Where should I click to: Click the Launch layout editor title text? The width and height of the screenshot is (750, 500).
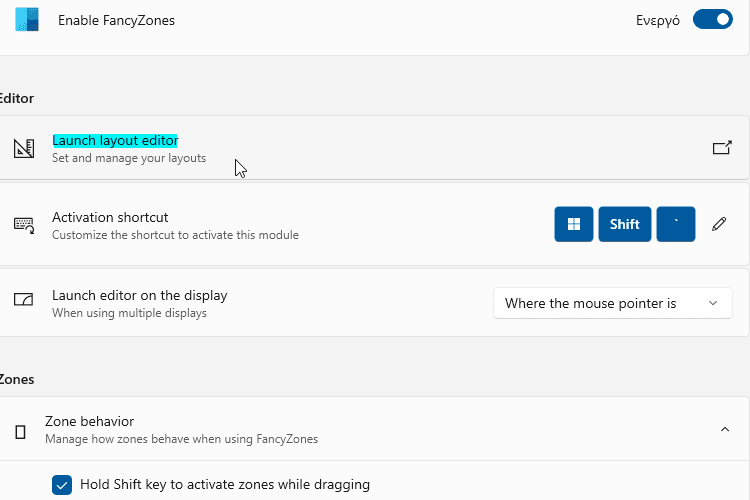115,140
